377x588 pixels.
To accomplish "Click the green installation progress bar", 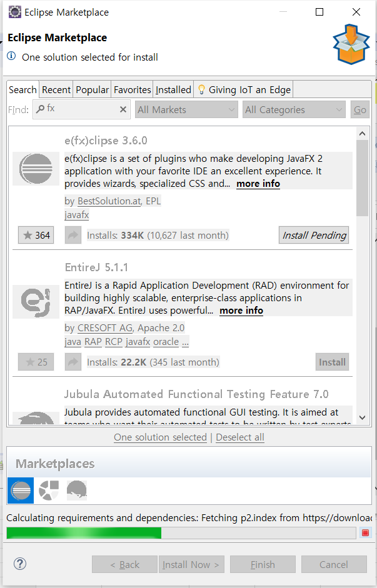I will [x=84, y=532].
